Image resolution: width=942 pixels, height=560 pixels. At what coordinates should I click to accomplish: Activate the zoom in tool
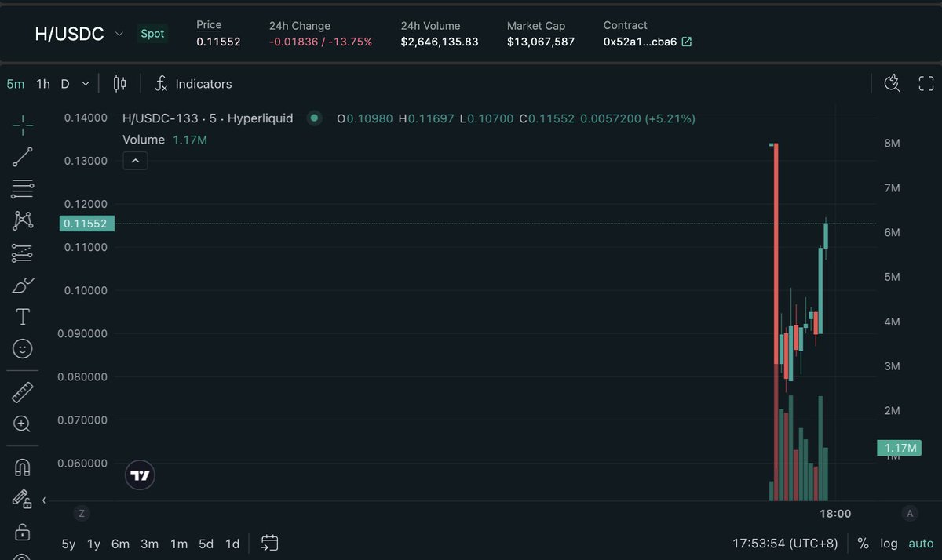click(23, 424)
